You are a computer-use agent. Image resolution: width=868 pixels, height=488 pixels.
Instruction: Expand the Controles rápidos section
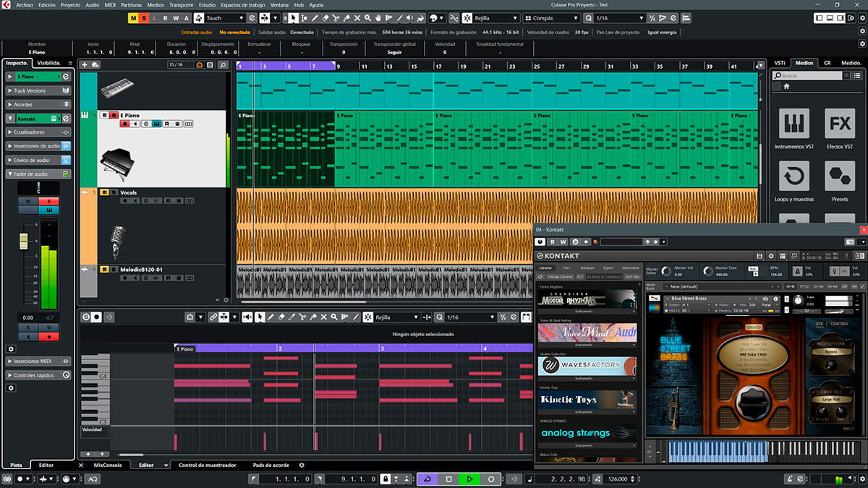point(38,375)
